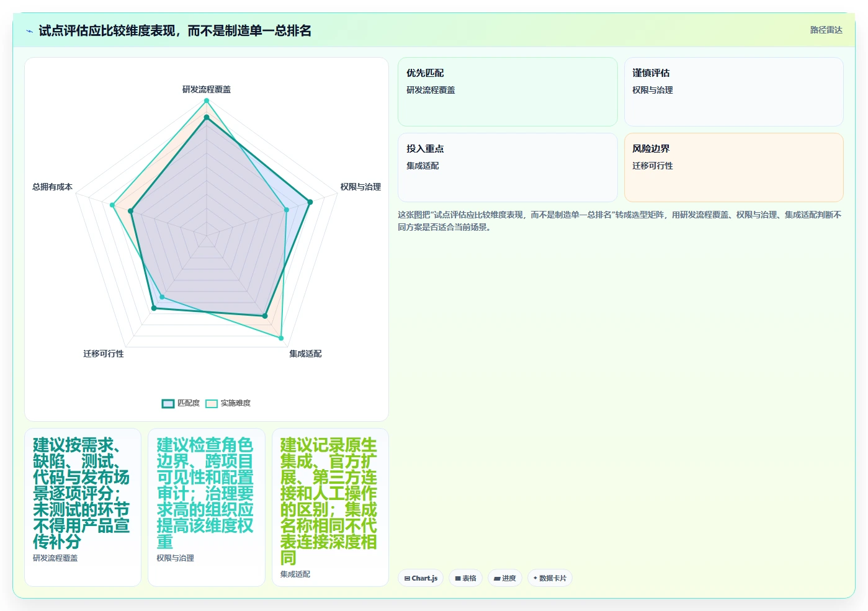Click the 权限与治理 caption under the second advice card
The height and width of the screenshot is (611, 868).
pyautogui.click(x=175, y=558)
